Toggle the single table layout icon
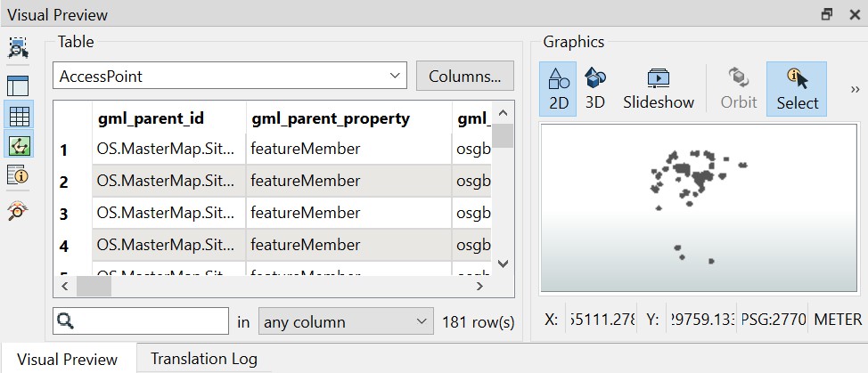The width and height of the screenshot is (868, 373). [18, 86]
